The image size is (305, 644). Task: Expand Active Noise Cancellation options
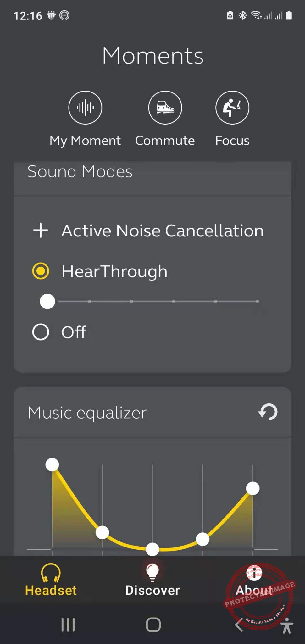pyautogui.click(x=41, y=230)
